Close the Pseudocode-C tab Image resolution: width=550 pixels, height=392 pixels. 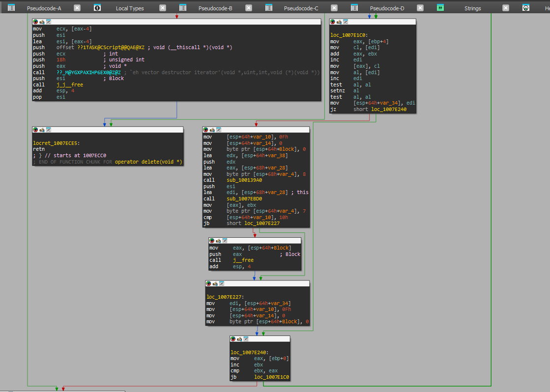334,8
